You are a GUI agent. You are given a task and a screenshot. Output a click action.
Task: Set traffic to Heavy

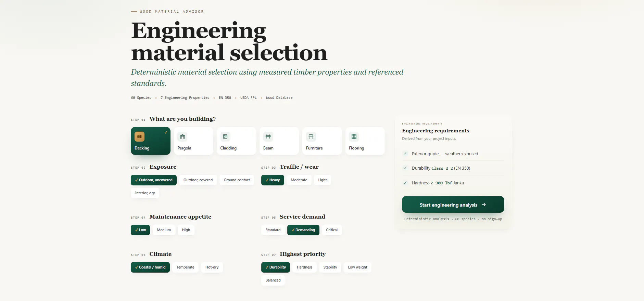click(273, 180)
